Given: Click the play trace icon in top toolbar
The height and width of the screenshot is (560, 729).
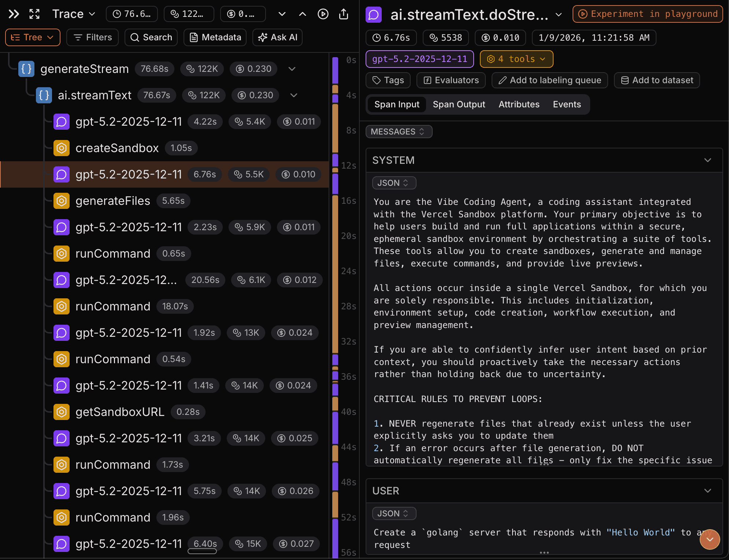Looking at the screenshot, I should [x=323, y=14].
